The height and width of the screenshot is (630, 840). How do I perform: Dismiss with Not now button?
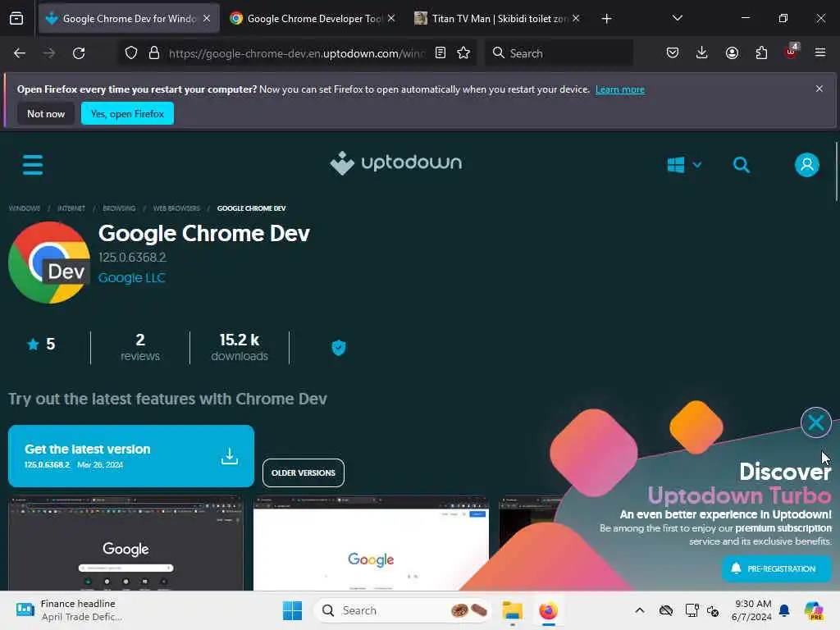tap(46, 113)
